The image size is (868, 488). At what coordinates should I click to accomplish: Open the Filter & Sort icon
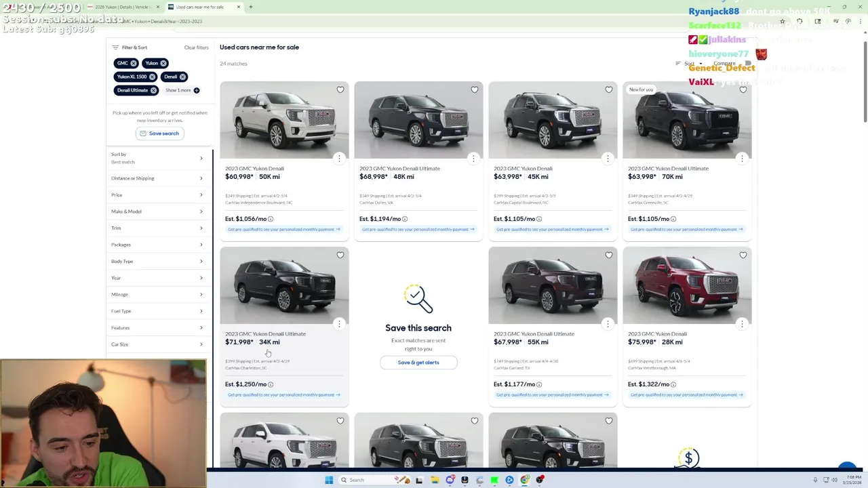(x=115, y=47)
